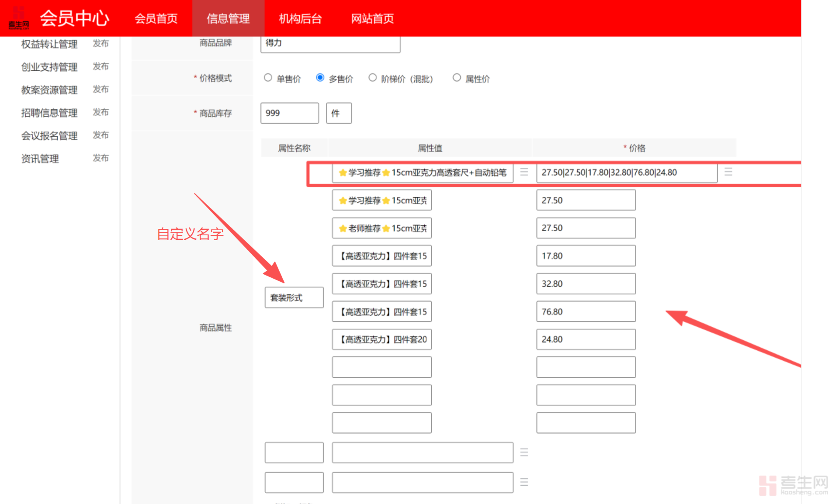Click 发布 beside 会议报名管理
Screen dimensions: 839x504
point(101,135)
